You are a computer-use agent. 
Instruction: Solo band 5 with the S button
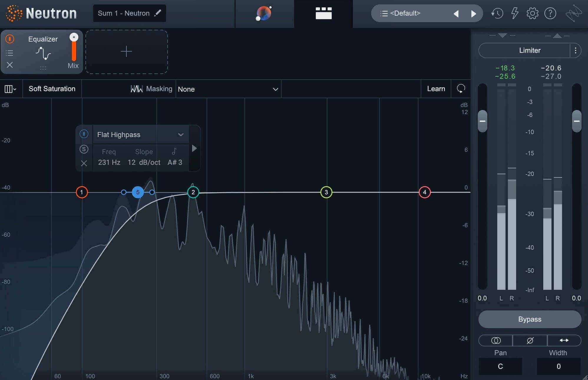pyautogui.click(x=84, y=149)
